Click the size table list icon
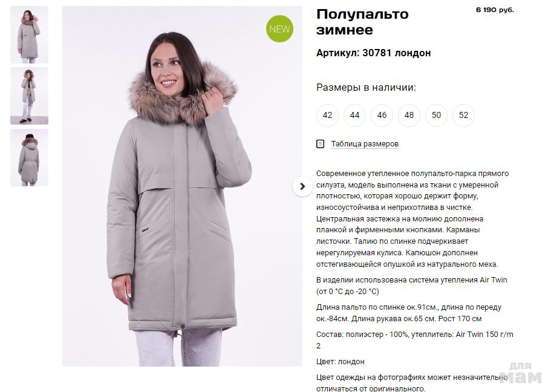 click(320, 144)
